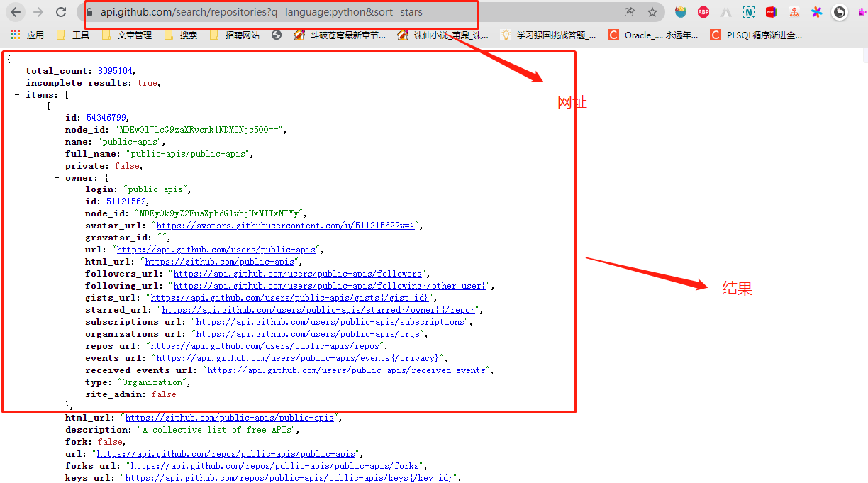Collapse the first item object under items
Screen dimensions: 868x483
[37, 106]
